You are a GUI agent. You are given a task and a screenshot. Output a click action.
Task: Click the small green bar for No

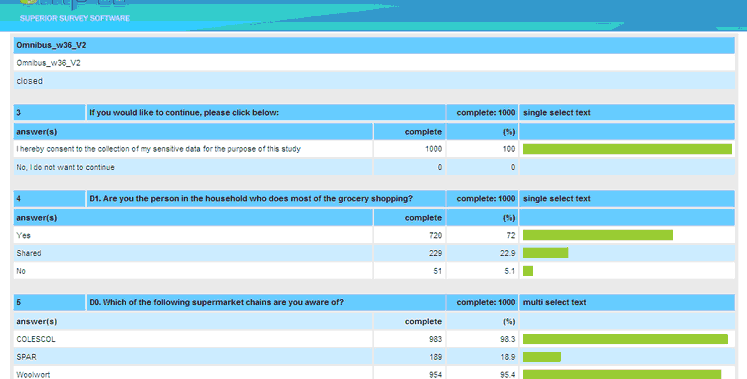point(528,271)
